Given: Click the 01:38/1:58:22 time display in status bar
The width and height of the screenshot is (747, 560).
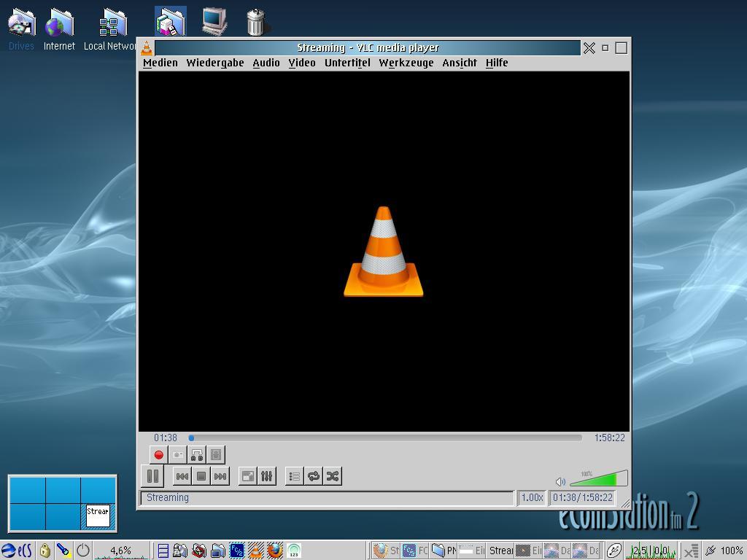Looking at the screenshot, I should pyautogui.click(x=583, y=497).
